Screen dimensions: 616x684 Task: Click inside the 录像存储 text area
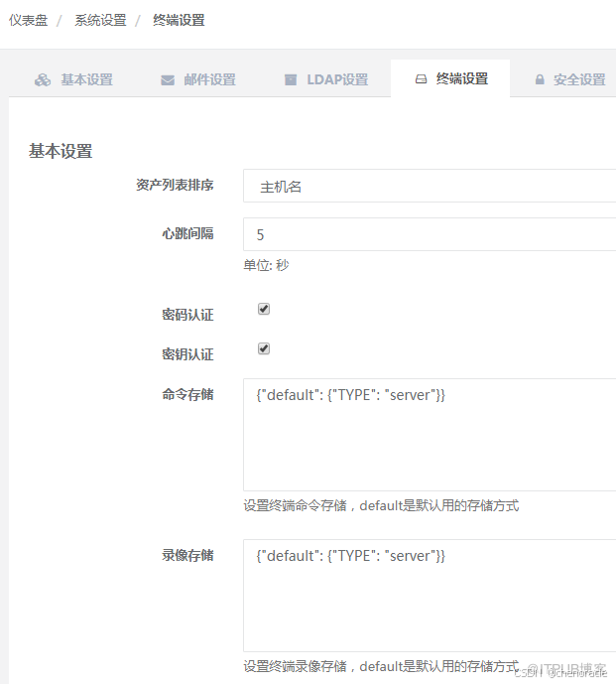click(430, 596)
